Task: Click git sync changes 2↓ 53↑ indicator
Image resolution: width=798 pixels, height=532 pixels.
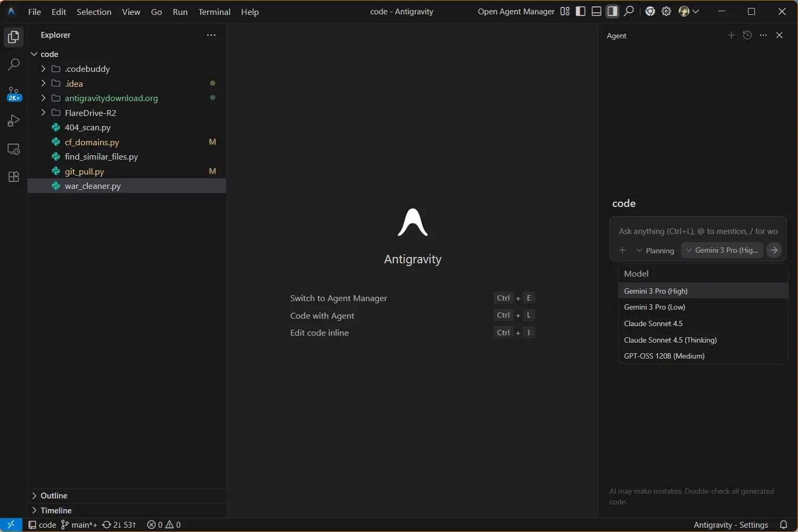Action: click(119, 525)
